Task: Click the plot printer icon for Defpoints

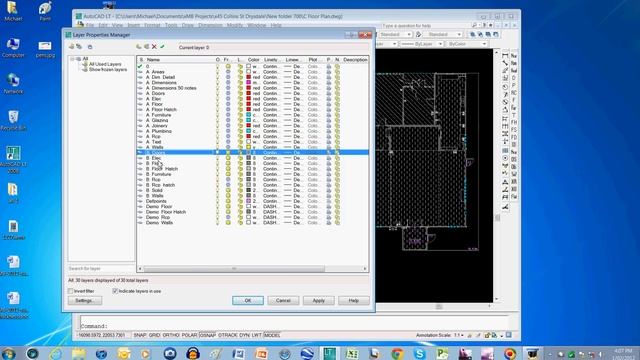Action: point(329,201)
